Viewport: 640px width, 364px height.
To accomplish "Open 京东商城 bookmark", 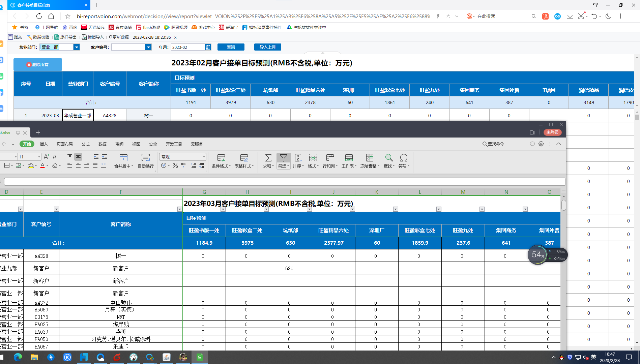I will (120, 27).
